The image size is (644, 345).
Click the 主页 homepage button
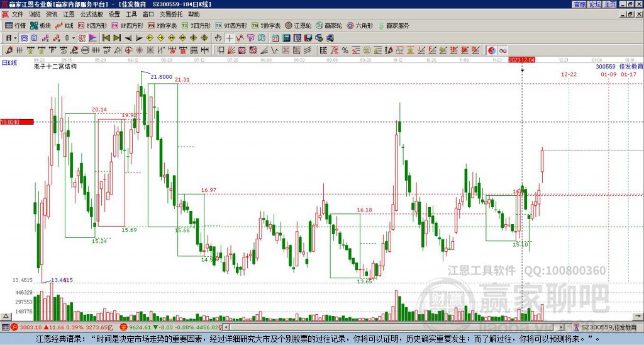coord(609,4)
